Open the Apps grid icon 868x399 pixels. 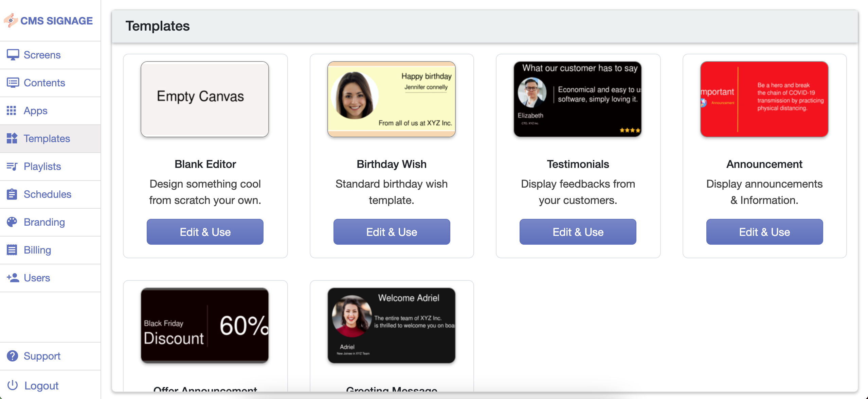(12, 110)
